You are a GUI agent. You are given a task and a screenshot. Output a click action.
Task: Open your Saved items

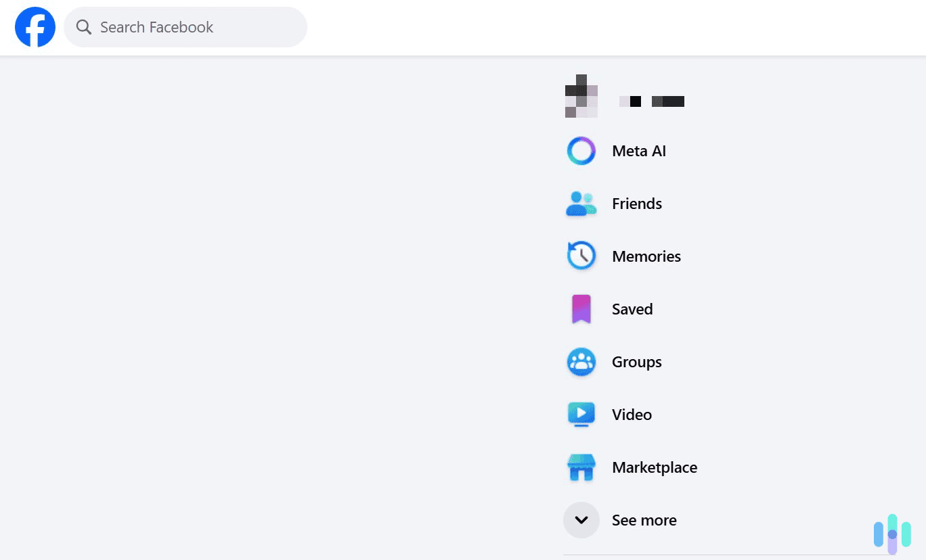632,308
